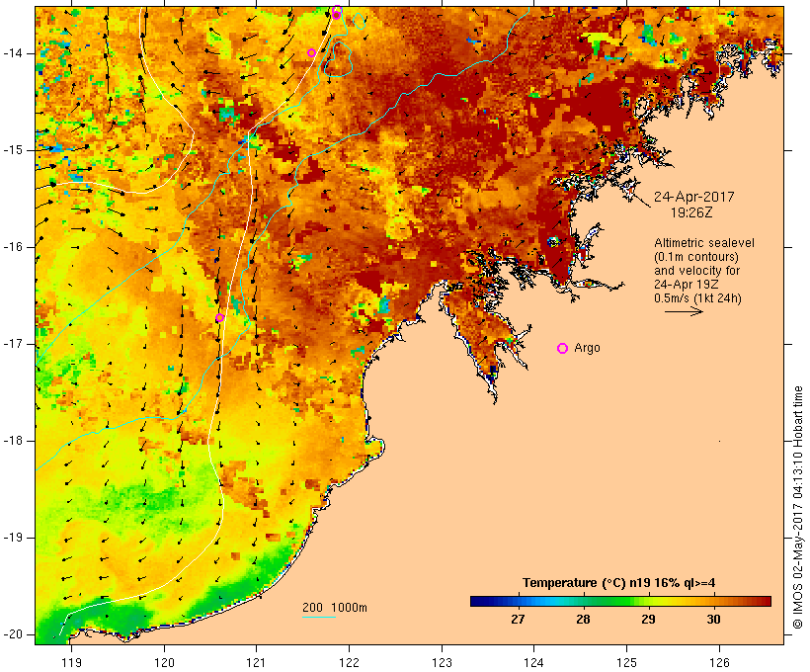Click the cyan isobath legend line
Viewport: 810px width, 672px height.
point(318,617)
